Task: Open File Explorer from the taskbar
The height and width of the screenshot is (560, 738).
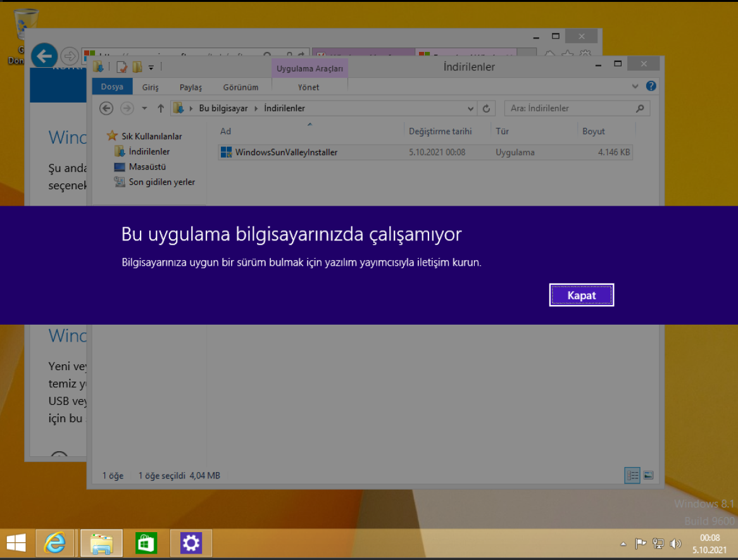Action: point(102,543)
